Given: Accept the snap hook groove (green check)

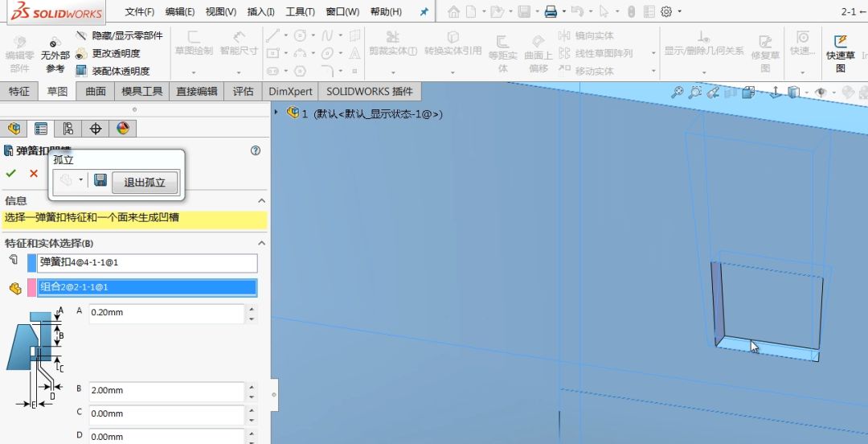Looking at the screenshot, I should pos(10,174).
